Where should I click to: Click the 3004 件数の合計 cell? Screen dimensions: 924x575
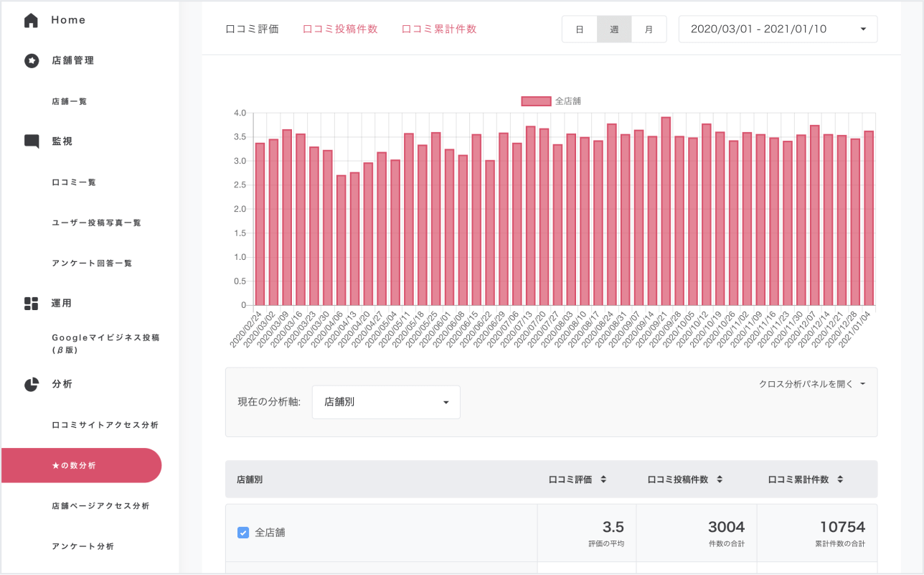pyautogui.click(x=697, y=533)
